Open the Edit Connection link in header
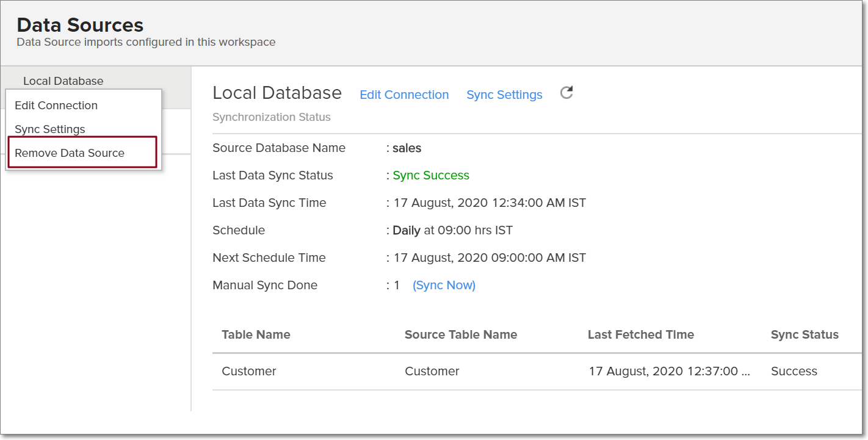This screenshot has width=868, height=440. pyautogui.click(x=404, y=95)
